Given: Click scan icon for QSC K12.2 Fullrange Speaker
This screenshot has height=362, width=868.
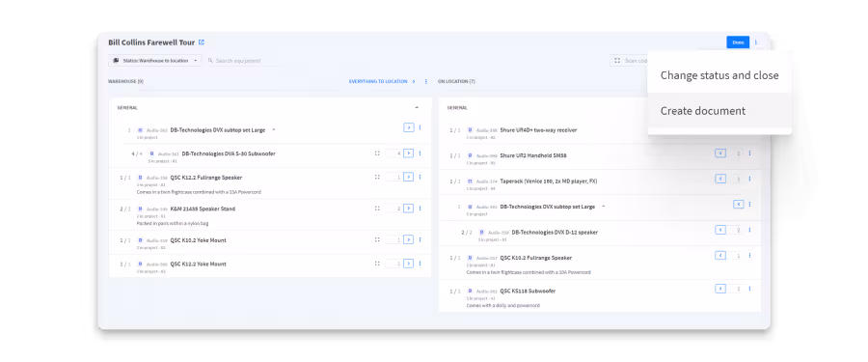Looking at the screenshot, I should 377,177.
